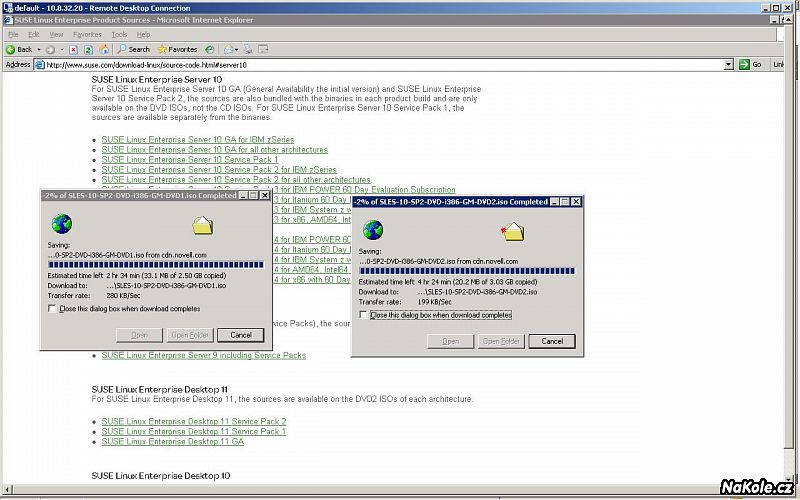
Task: Click the Internet Explorer title bar icon
Action: 8,20
